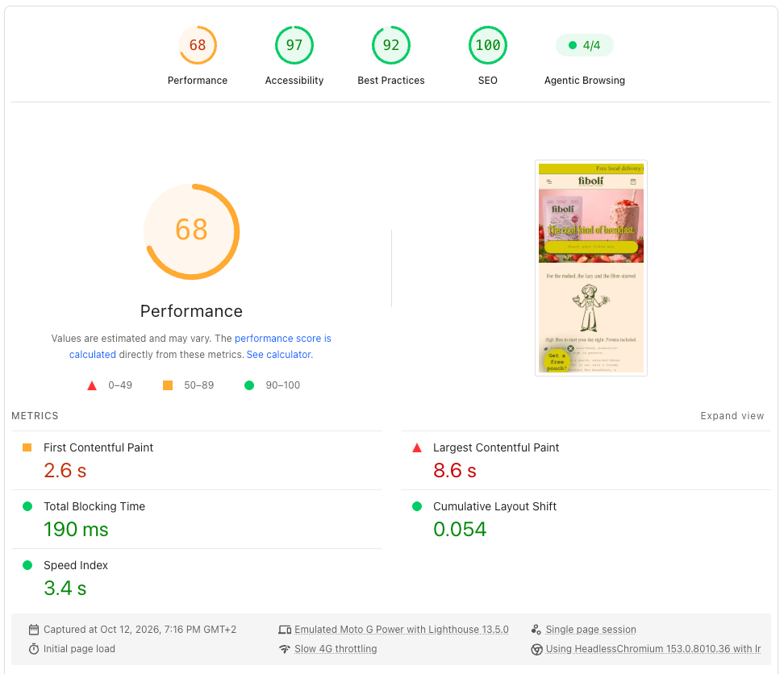Viewport: 784px width, 674px height.
Task: Open the Accessibility score gauge showing 97
Action: coord(294,45)
